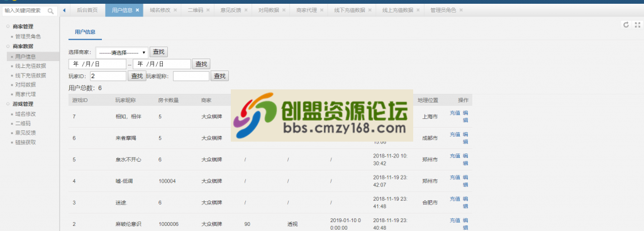
Task: Click the refresh icon at top right
Action: point(626,25)
